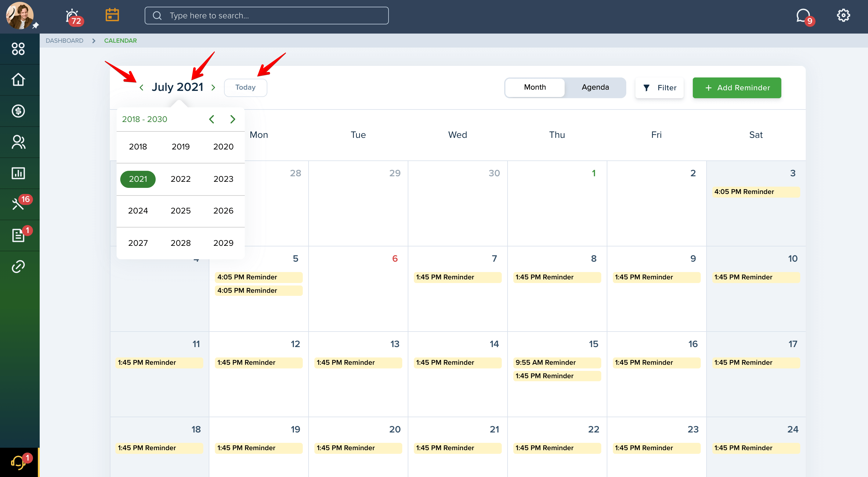The height and width of the screenshot is (477, 868).
Task: Focus the 'Type here to search' field
Action: pos(266,16)
